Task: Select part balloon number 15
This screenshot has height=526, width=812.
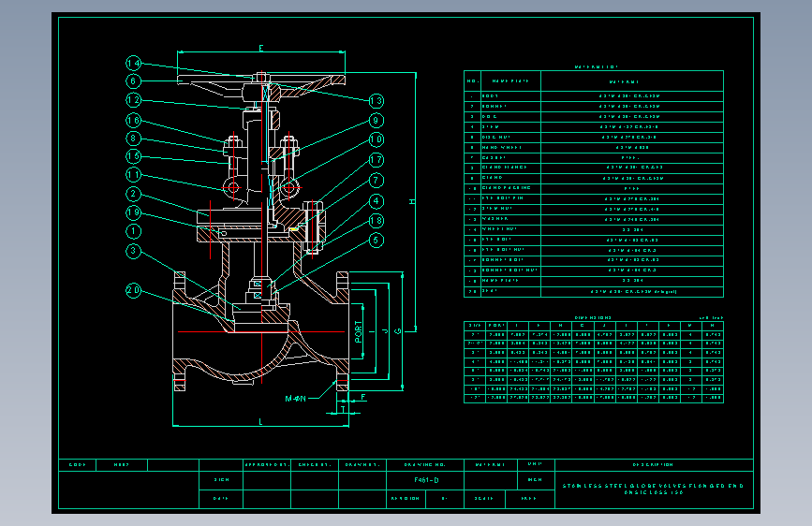Action: pyautogui.click(x=134, y=156)
